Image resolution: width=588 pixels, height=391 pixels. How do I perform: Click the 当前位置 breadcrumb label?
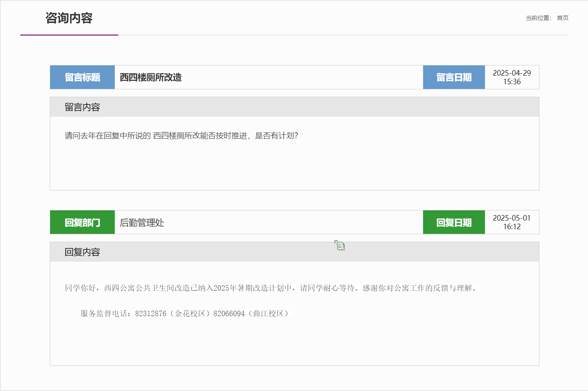[538, 18]
